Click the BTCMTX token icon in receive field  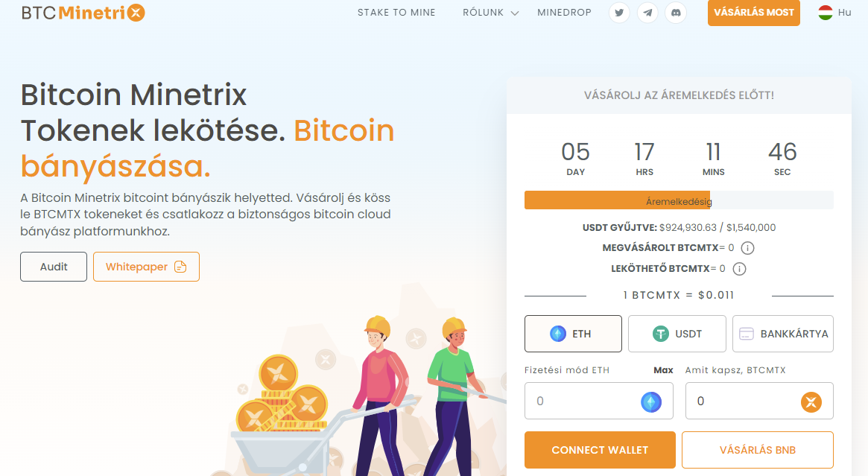(x=811, y=402)
